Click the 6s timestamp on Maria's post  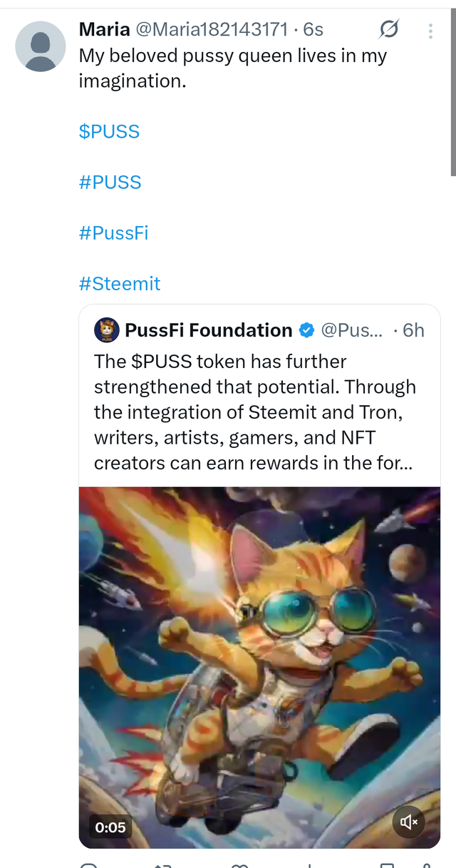(x=313, y=29)
